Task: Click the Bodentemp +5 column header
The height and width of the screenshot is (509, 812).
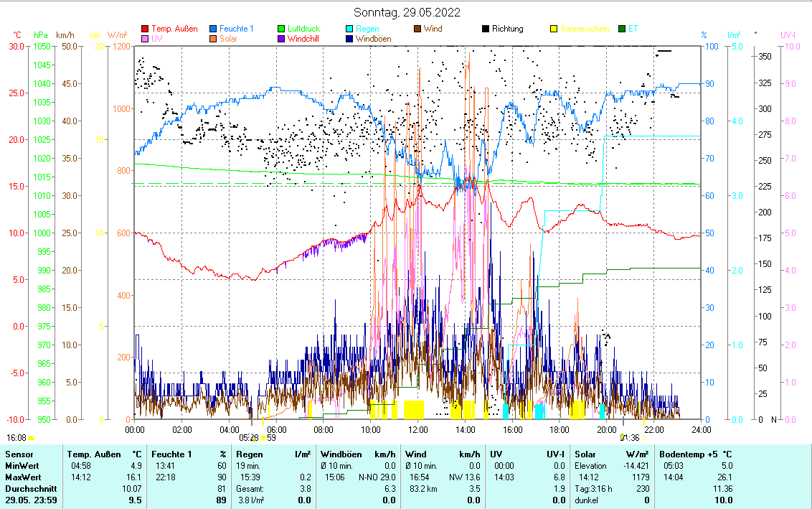Action: pos(688,454)
